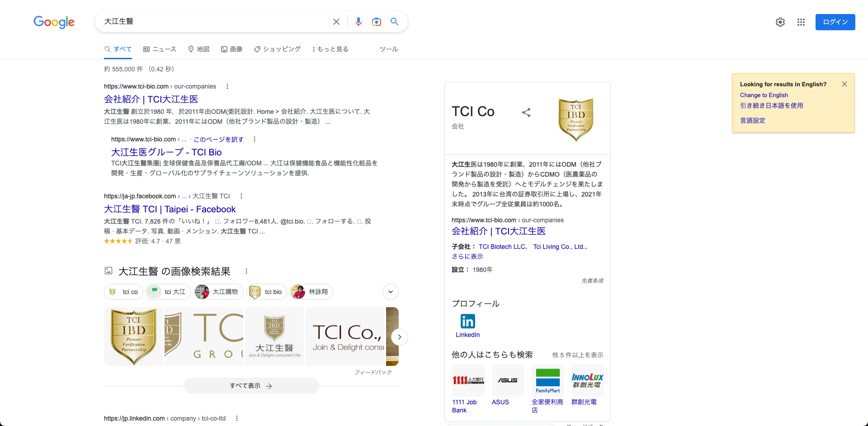The width and height of the screenshot is (868, 426).
Task: Switch to the 画像 tab
Action: click(x=232, y=49)
